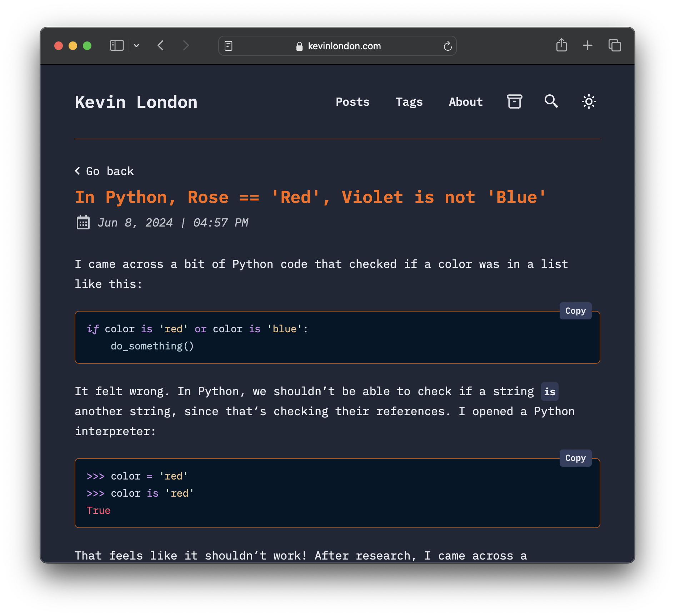Reload the current page
Screen dimensions: 675x616
coord(447,46)
